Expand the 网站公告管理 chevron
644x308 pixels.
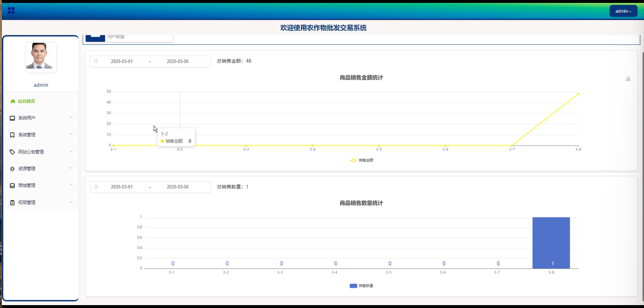pyautogui.click(x=71, y=151)
